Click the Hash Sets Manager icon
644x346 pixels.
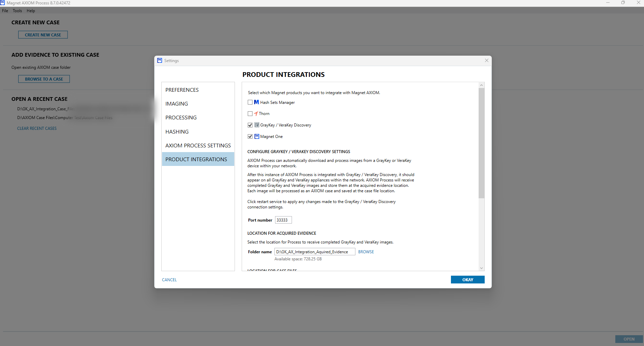click(257, 102)
